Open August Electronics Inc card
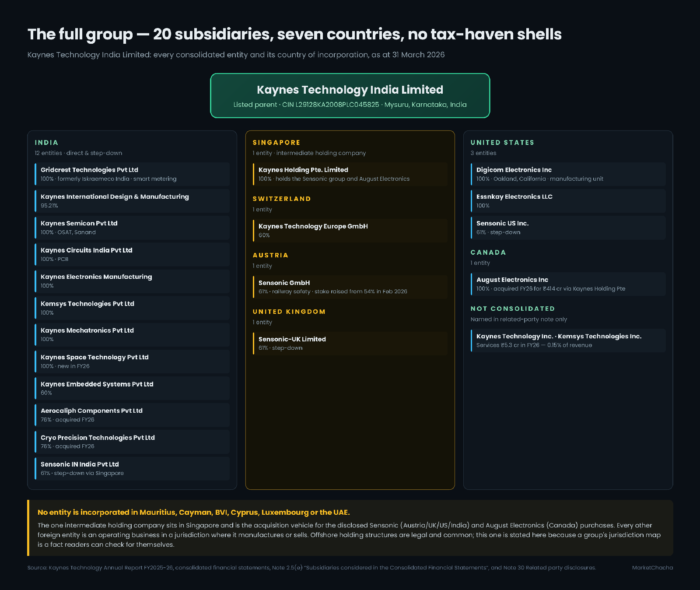This screenshot has height=590, width=700. (x=568, y=284)
